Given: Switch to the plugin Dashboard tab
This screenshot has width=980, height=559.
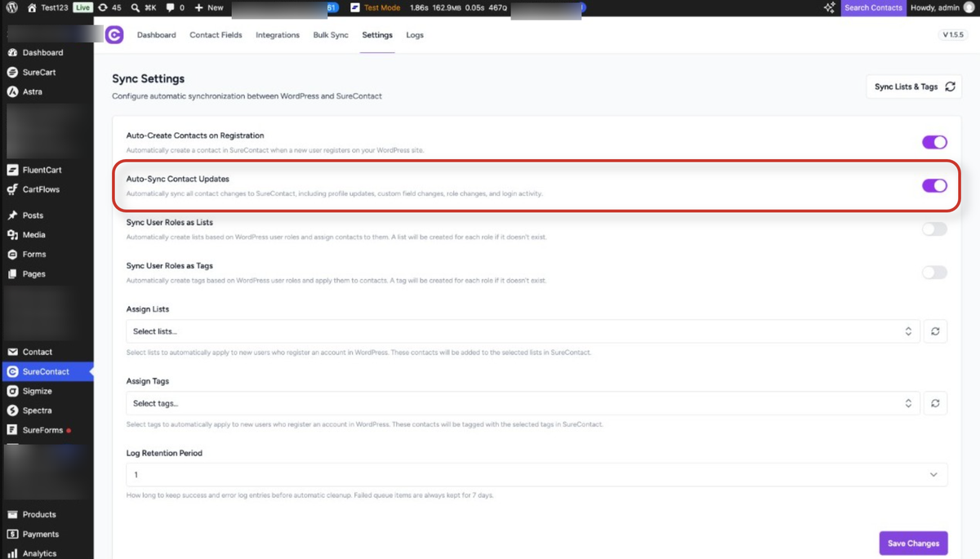Looking at the screenshot, I should click(x=156, y=35).
